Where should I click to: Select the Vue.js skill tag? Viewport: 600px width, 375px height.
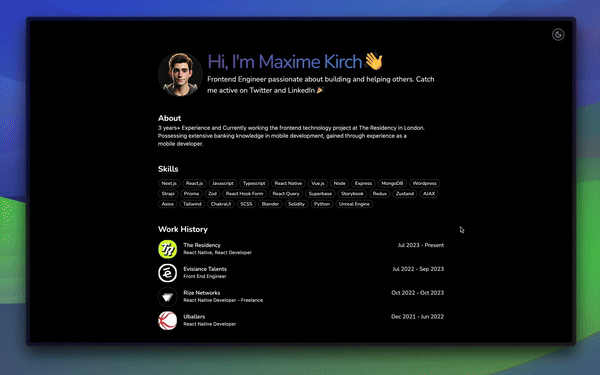pyautogui.click(x=318, y=183)
